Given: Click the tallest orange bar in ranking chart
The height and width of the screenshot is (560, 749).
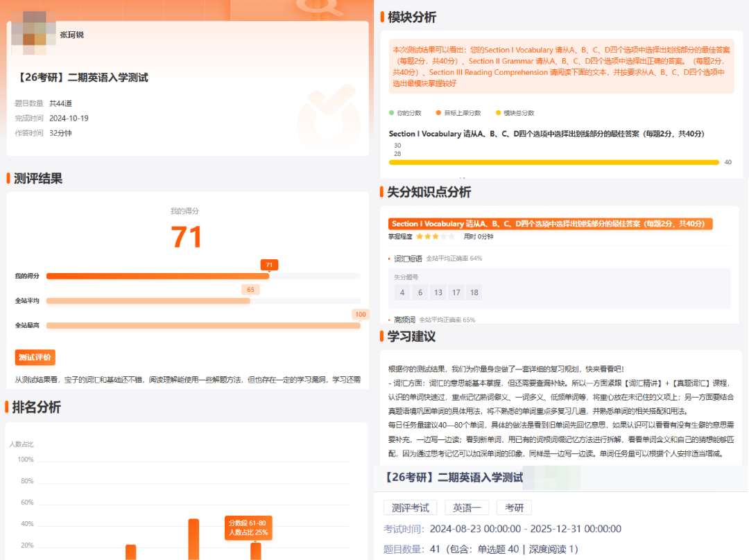Looking at the screenshot, I should pyautogui.click(x=193, y=539).
